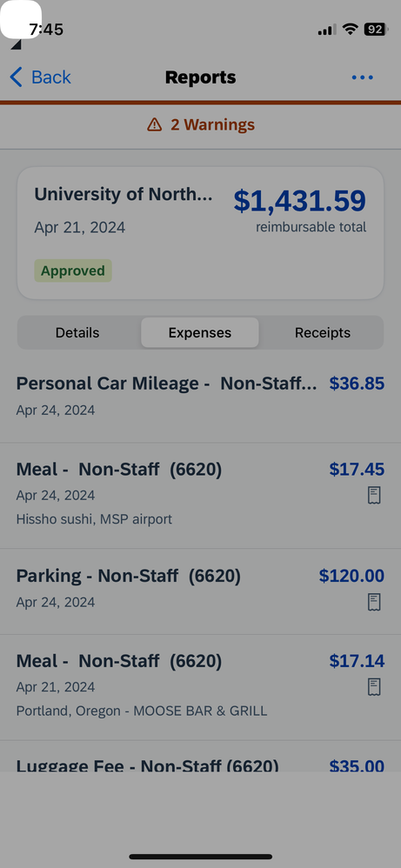Tap the warning triangle icon
Screen dimensions: 401x868
click(154, 124)
